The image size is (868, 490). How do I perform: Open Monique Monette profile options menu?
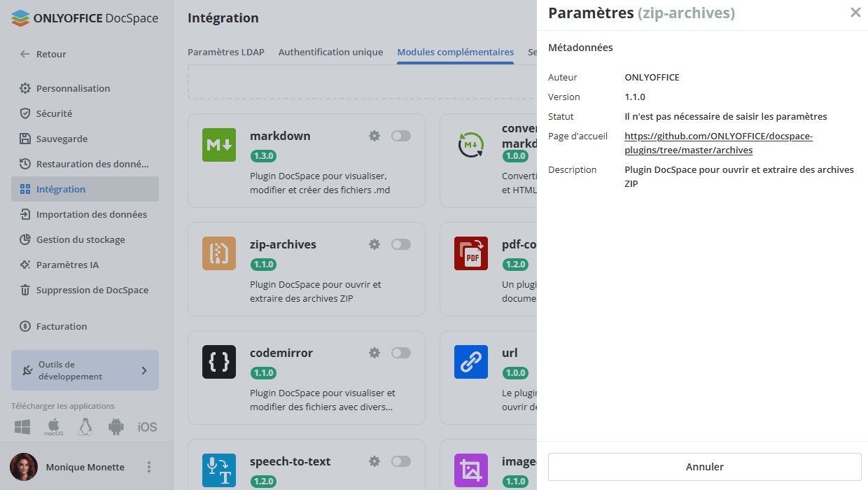[x=148, y=467]
